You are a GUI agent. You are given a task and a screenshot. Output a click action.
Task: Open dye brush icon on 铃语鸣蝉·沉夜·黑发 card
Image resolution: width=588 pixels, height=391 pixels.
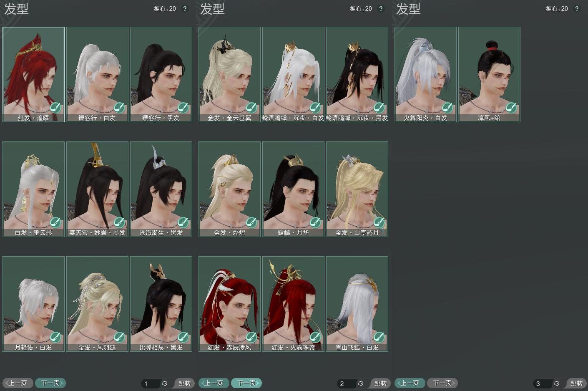click(x=379, y=108)
